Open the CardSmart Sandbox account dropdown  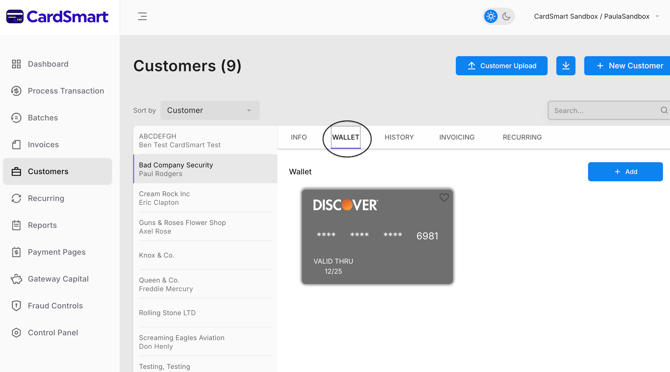596,17
